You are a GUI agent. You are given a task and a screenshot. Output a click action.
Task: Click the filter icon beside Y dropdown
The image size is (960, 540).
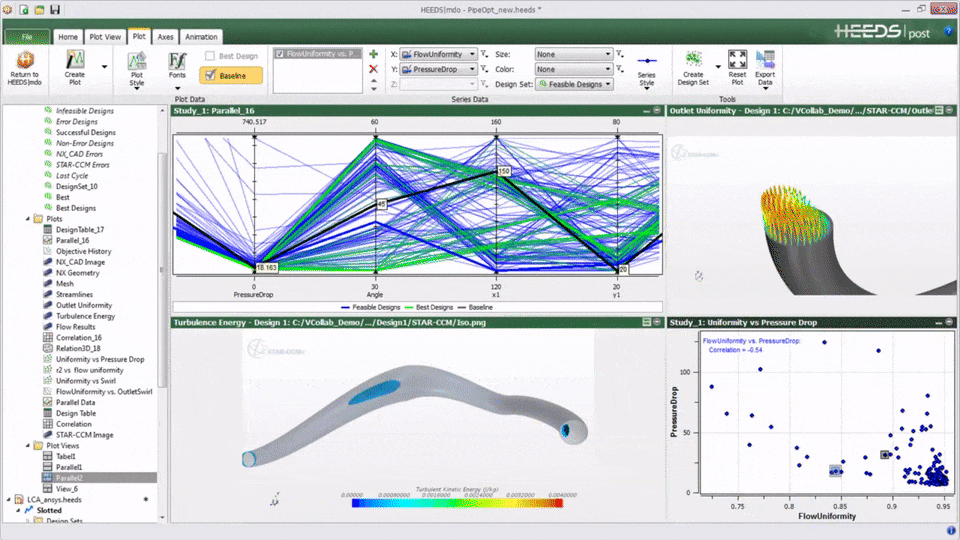[484, 69]
